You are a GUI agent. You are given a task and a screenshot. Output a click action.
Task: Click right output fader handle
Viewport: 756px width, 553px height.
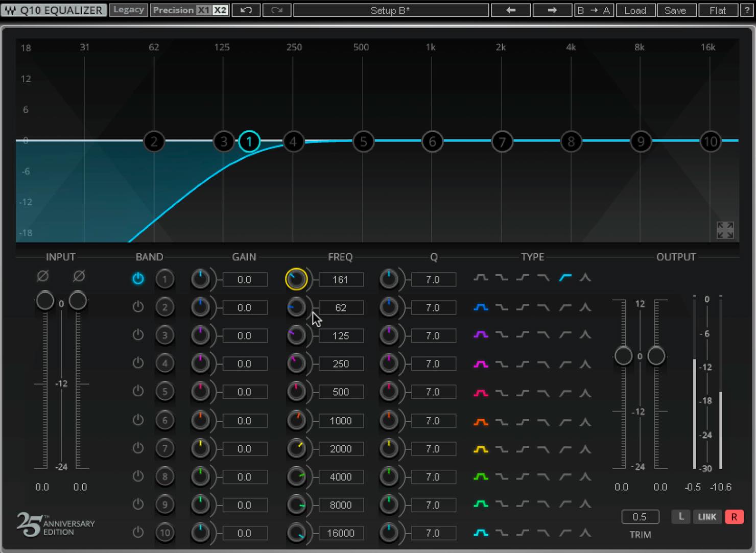(656, 356)
